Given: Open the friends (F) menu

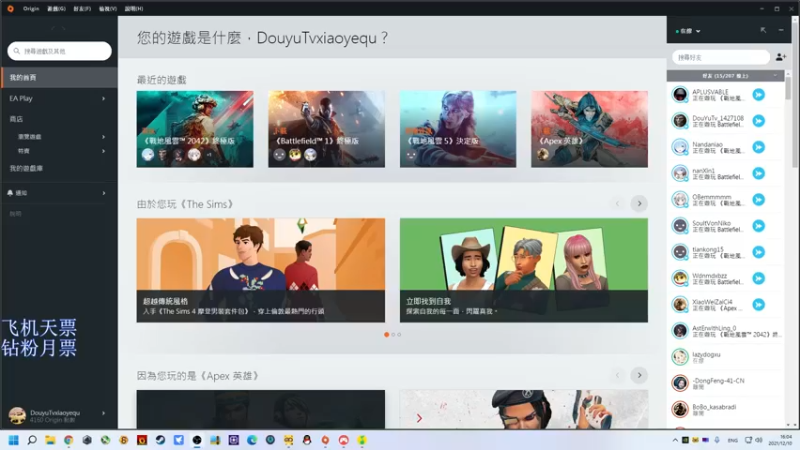Looking at the screenshot, I should pos(82,9).
